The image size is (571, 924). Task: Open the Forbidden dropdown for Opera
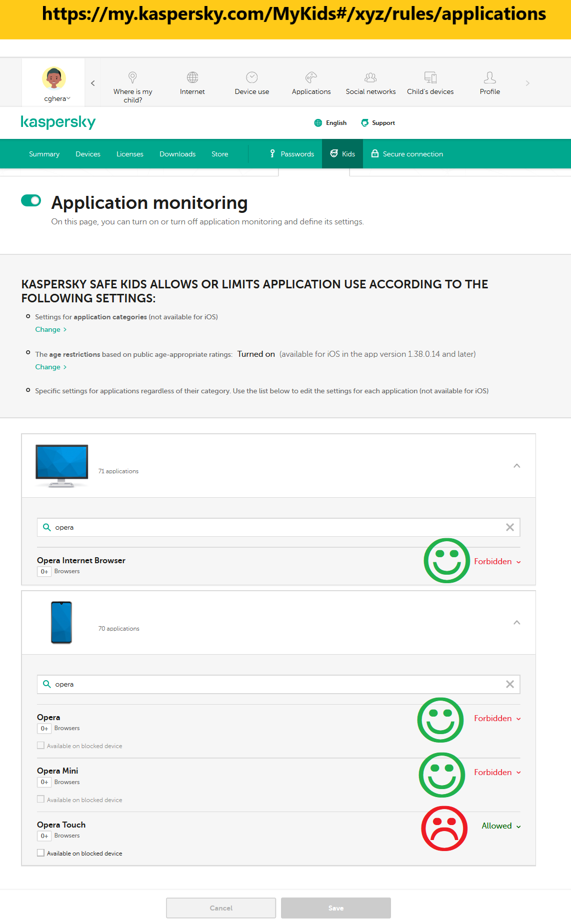497,718
